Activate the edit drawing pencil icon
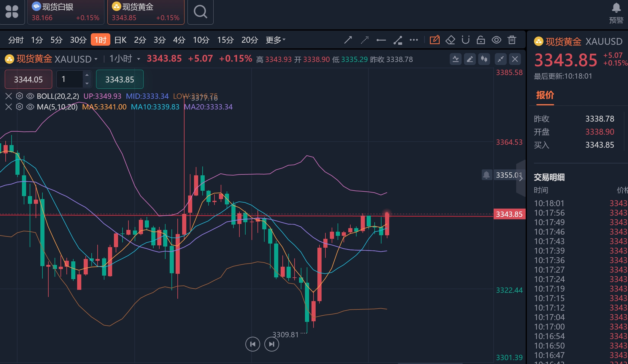628x364 pixels. (435, 40)
